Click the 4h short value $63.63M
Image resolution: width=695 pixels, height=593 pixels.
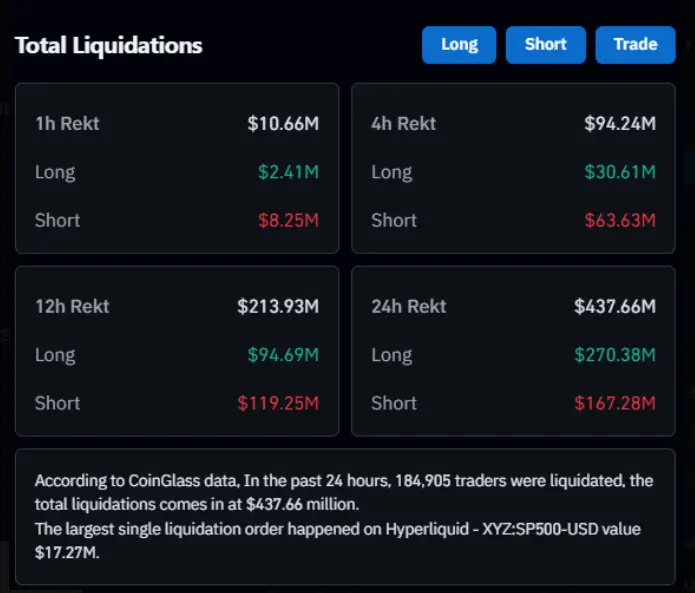click(620, 220)
